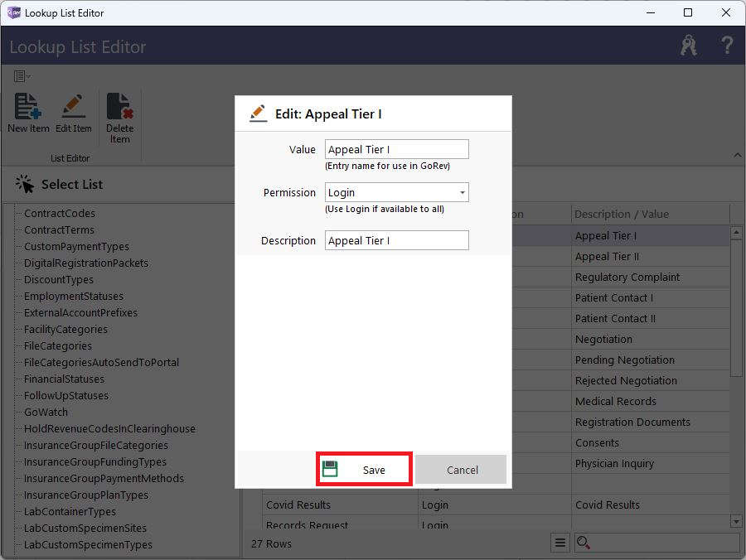The height and width of the screenshot is (560, 746).
Task: Click the Value input field
Action: coord(397,149)
